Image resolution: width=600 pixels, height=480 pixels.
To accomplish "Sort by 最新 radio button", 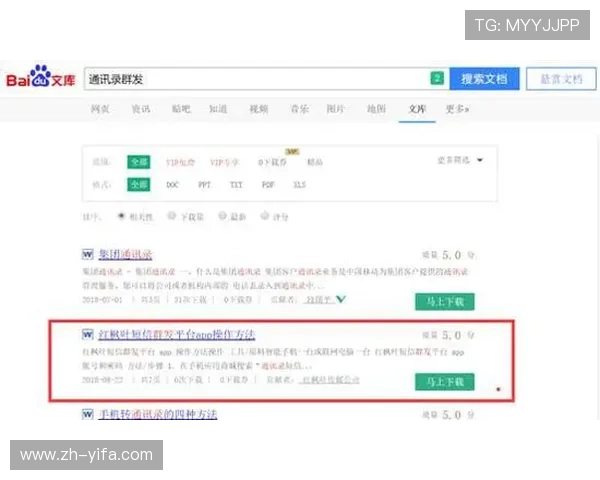I will (x=222, y=216).
